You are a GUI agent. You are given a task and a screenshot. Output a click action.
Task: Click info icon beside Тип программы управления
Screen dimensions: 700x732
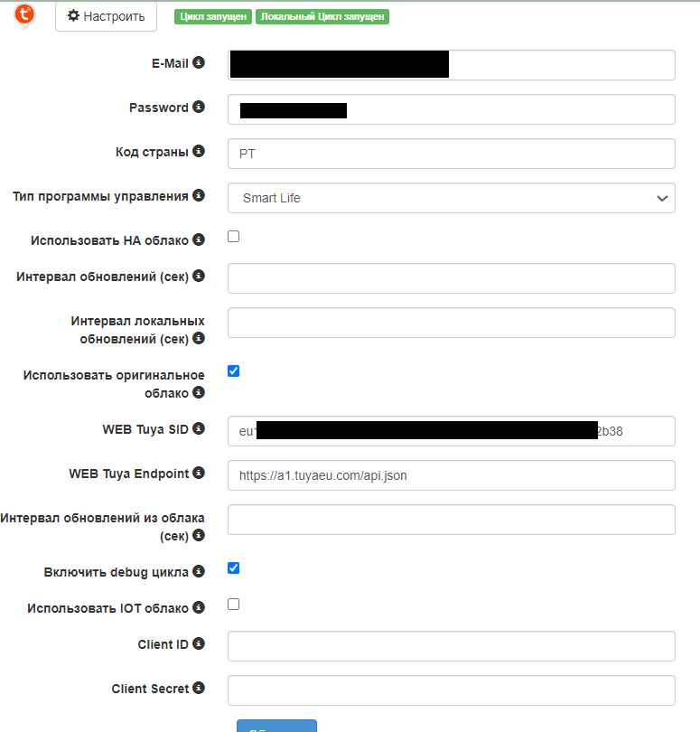coord(199,195)
